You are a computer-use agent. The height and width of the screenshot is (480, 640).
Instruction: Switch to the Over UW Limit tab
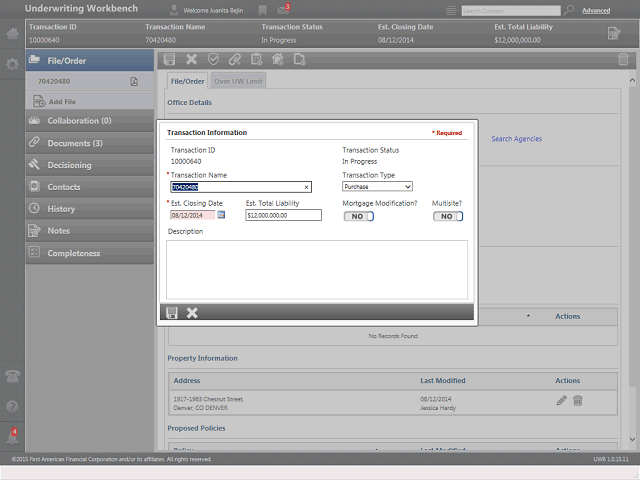(x=238, y=81)
